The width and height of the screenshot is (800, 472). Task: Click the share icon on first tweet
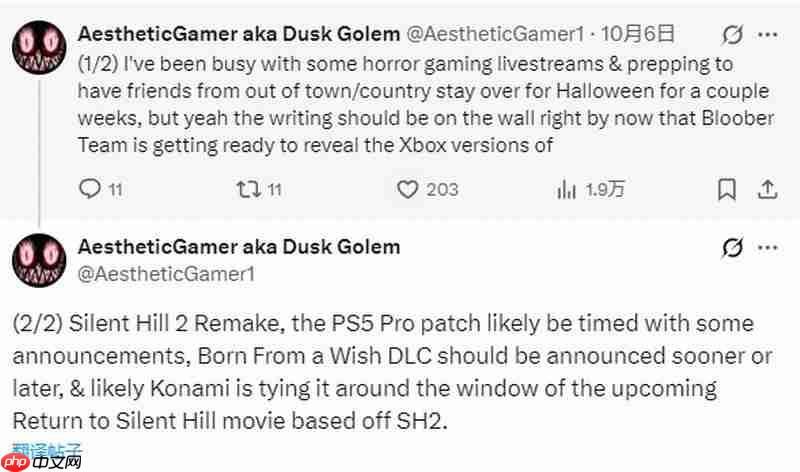pos(768,188)
